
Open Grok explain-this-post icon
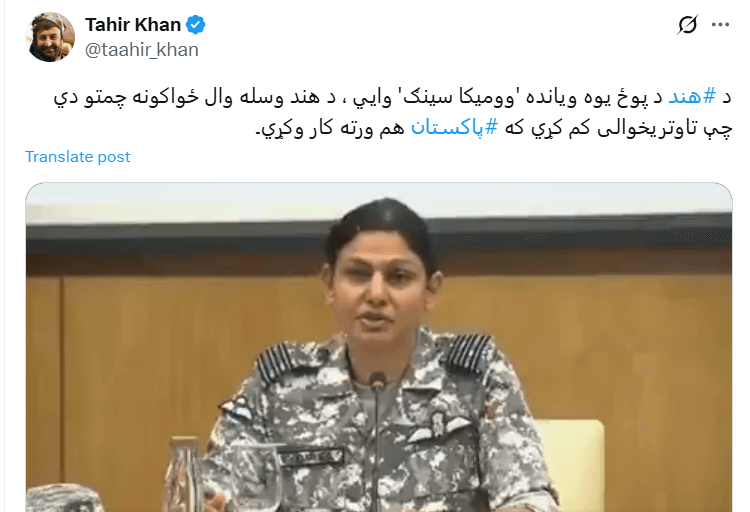tap(687, 24)
